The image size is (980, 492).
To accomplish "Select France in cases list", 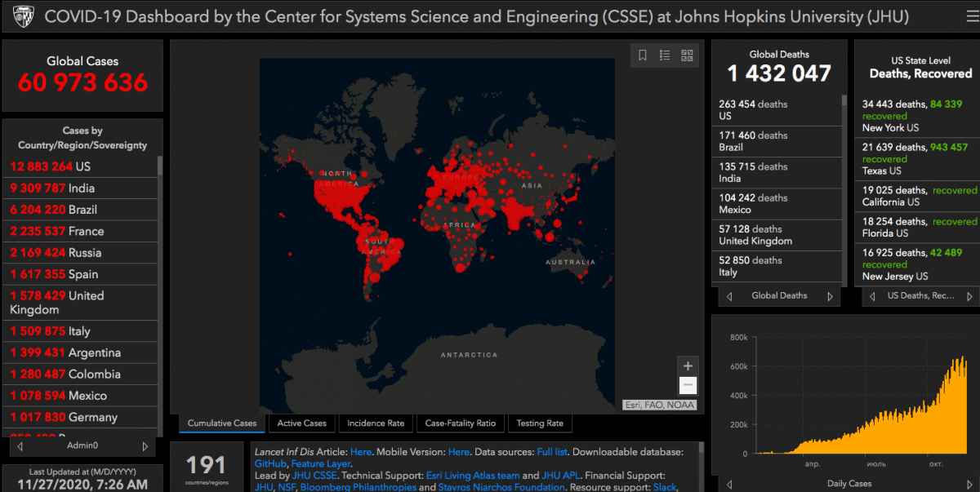I will [80, 231].
